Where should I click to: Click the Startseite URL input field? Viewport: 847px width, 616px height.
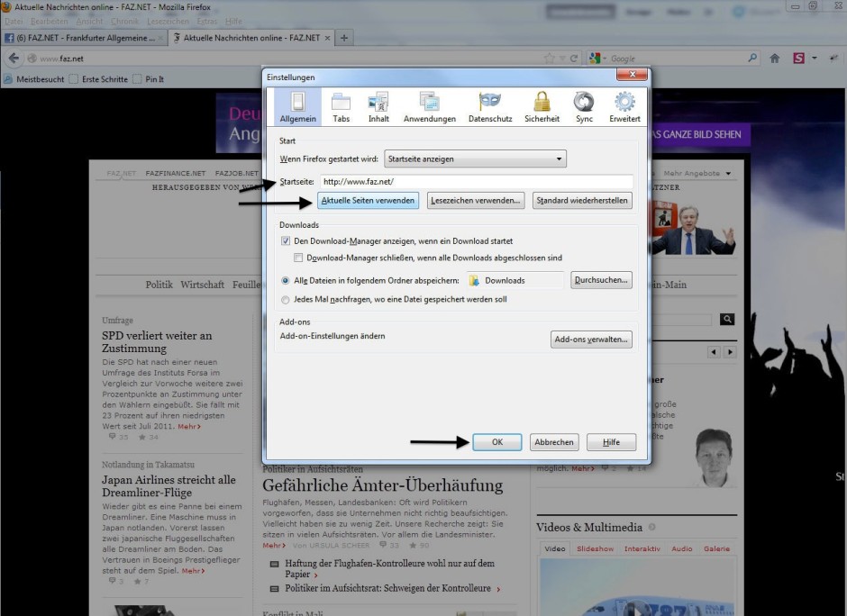476,182
